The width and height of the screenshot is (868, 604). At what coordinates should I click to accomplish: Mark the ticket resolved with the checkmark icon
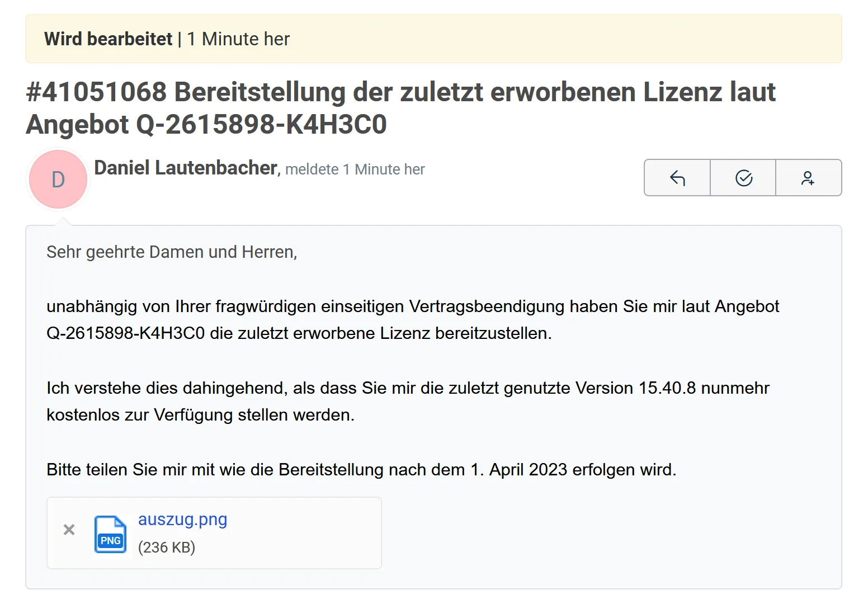(x=743, y=177)
